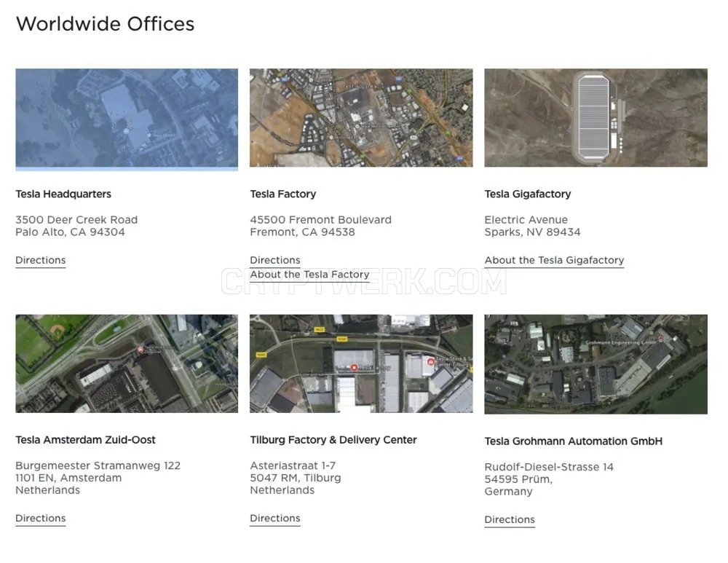This screenshot has width=728, height=563.
Task: Open Directions for Tesla Grohmann Automation GmbH
Action: (x=510, y=519)
